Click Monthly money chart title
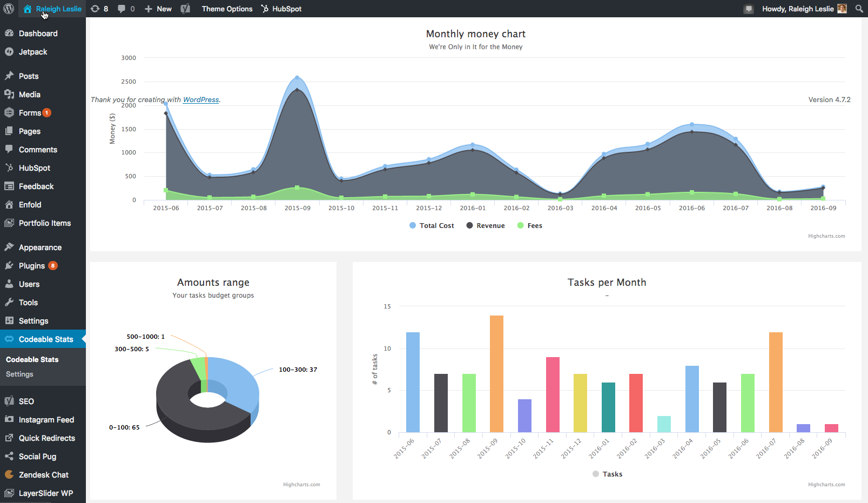 click(476, 34)
